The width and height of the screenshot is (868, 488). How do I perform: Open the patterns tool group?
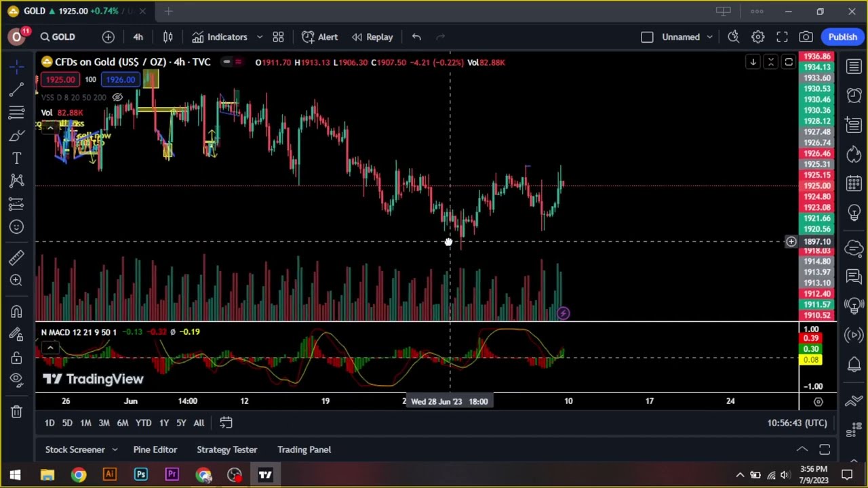click(17, 181)
